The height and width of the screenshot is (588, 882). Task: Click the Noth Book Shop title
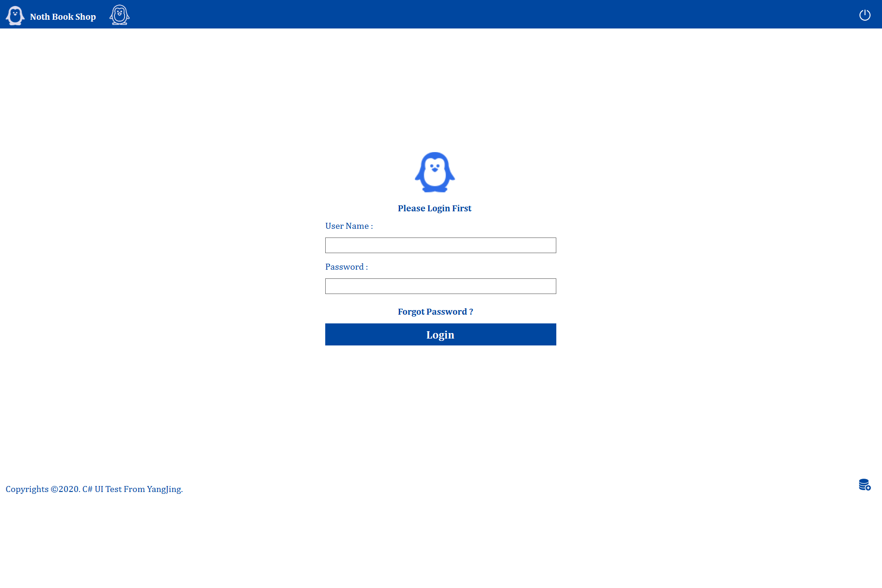click(x=63, y=17)
